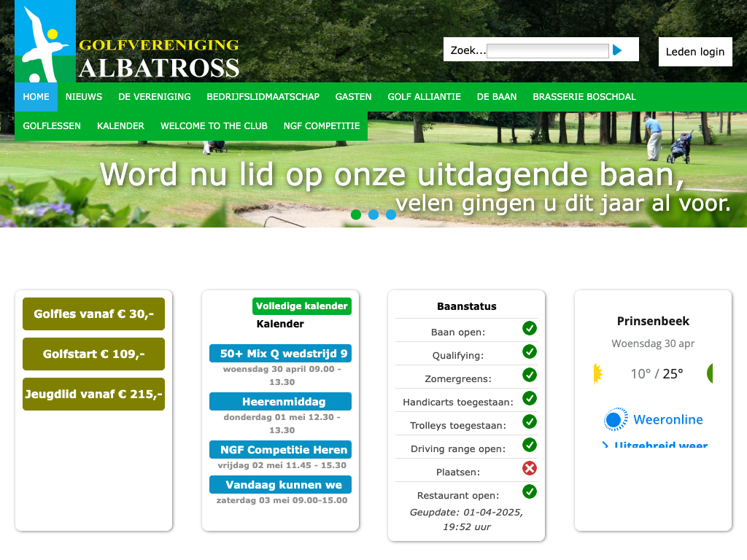Viewport: 747px width, 560px height.
Task: Open the Golf Alliantie menu item
Action: (424, 97)
